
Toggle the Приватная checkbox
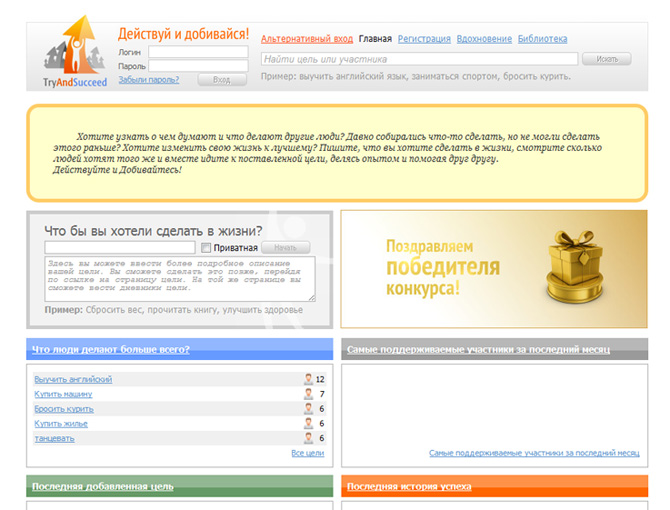[x=205, y=248]
